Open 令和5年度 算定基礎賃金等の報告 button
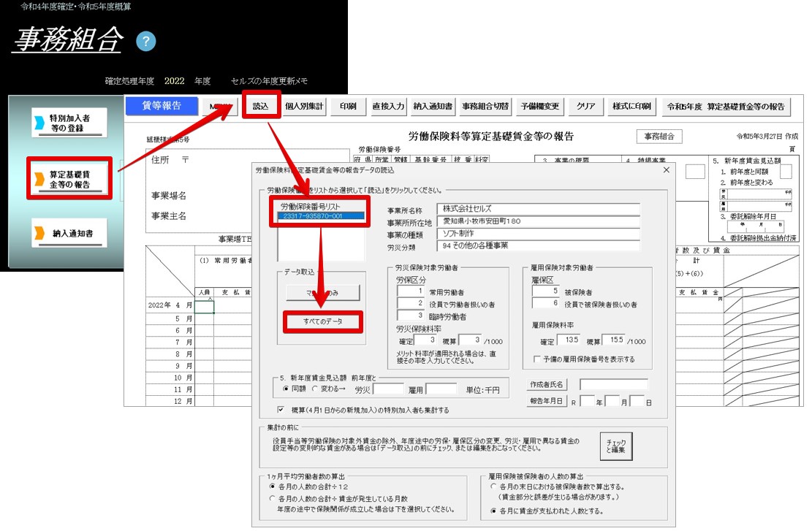The height and width of the screenshot is (531, 812). 726,106
